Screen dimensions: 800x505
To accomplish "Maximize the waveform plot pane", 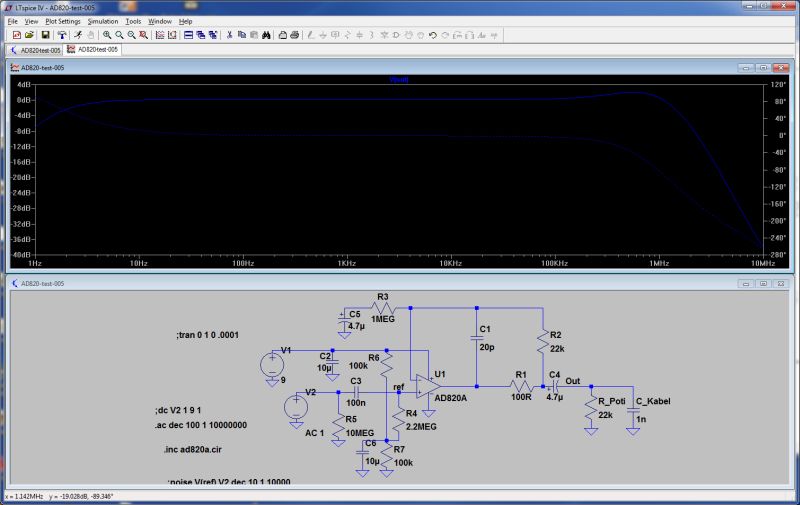I will click(x=763, y=67).
